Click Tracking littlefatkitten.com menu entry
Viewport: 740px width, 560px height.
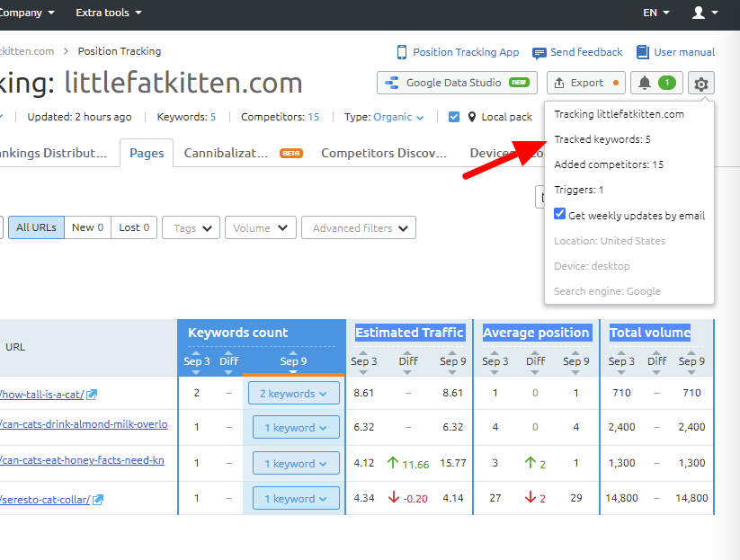pos(620,114)
